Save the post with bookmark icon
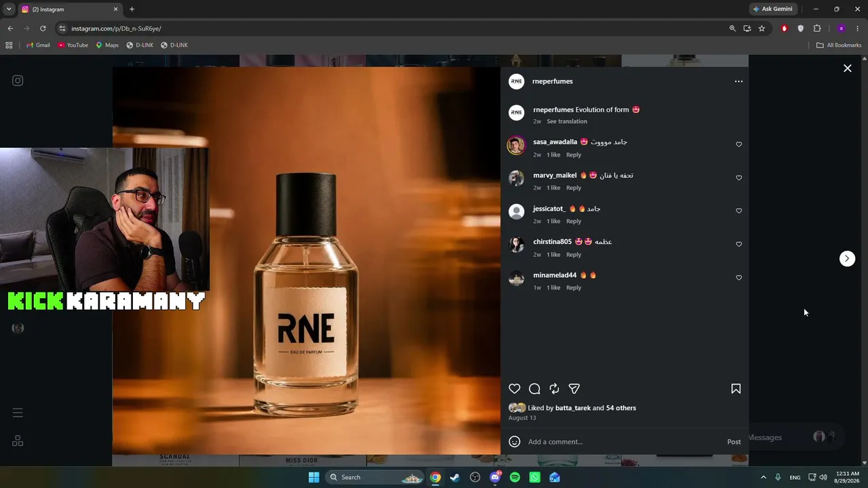Screen dimensions: 868x488 click(x=736, y=388)
